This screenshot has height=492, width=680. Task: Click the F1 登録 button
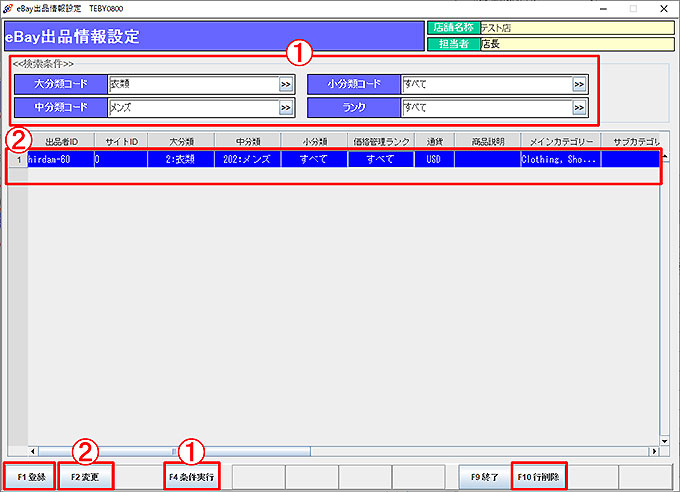pyautogui.click(x=29, y=476)
